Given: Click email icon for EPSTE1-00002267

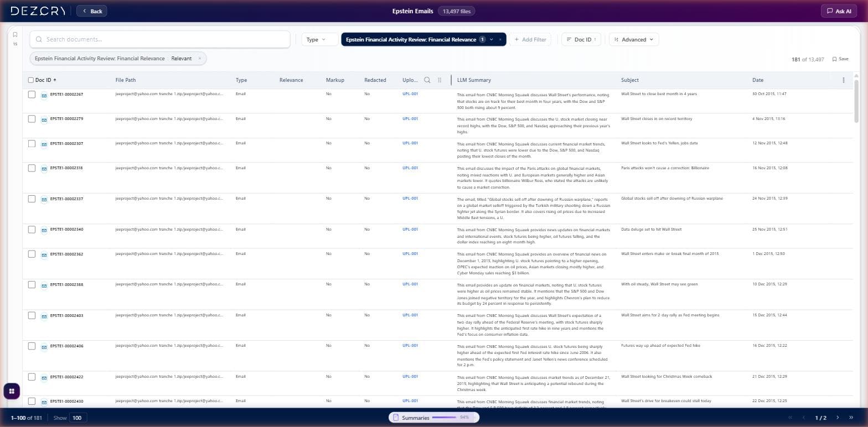Looking at the screenshot, I should (x=44, y=95).
